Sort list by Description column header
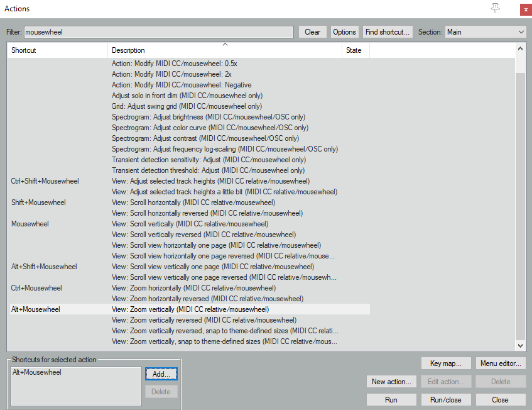 coord(225,50)
